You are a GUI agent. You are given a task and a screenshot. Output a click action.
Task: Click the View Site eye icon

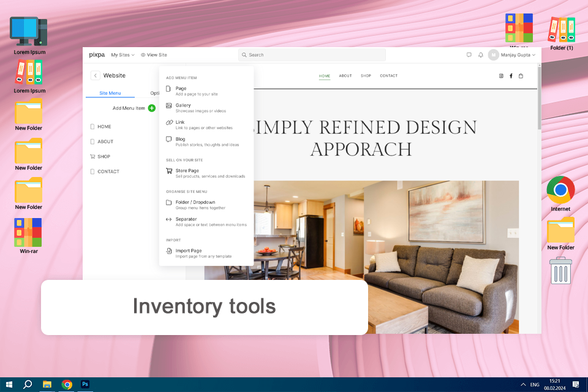tap(143, 55)
